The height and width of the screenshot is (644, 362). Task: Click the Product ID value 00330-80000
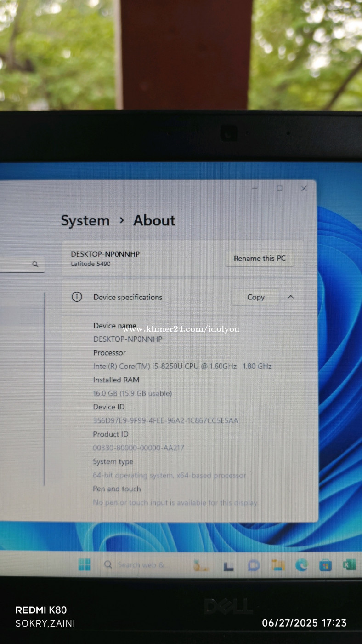click(x=138, y=448)
